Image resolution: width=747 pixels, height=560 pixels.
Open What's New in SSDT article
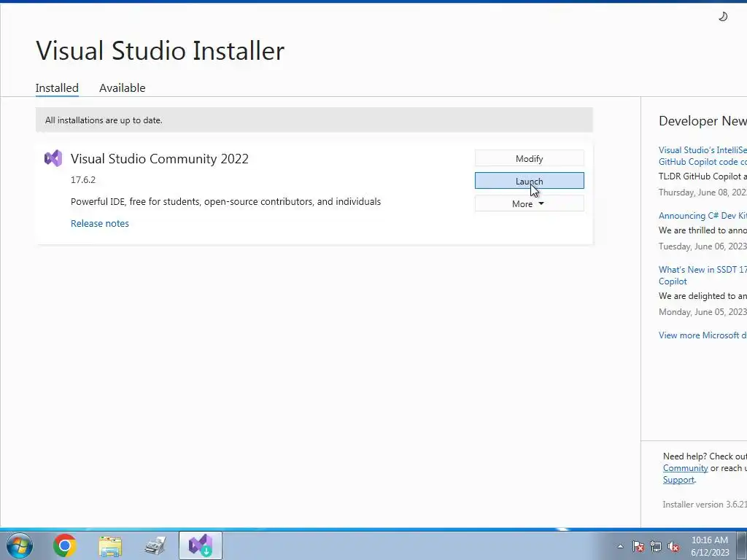[703, 275]
